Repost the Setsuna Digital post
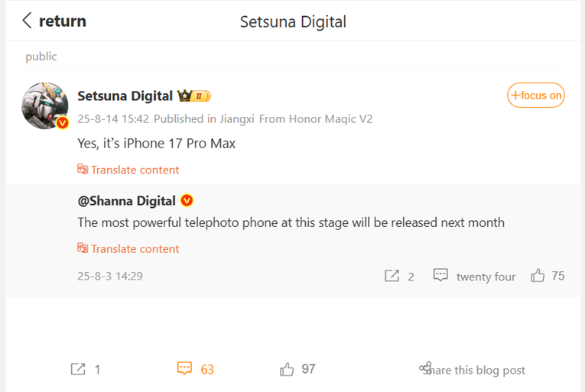This screenshot has height=392, width=585. click(x=78, y=369)
